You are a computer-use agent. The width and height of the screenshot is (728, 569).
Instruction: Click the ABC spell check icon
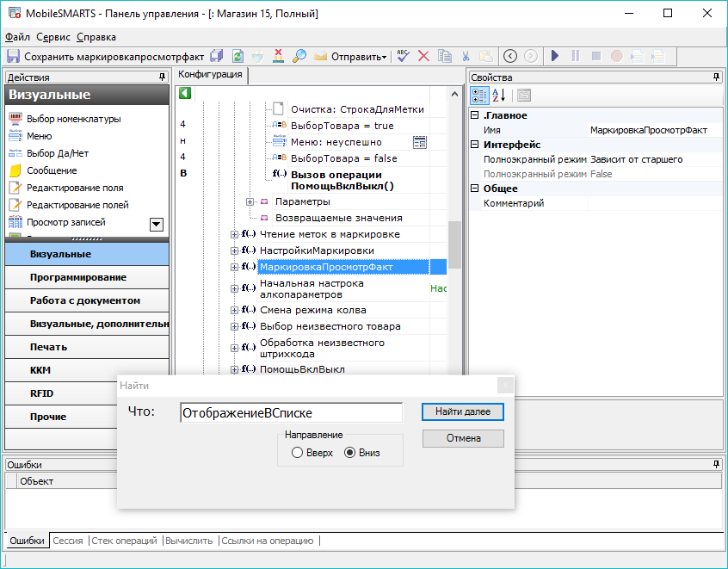click(x=403, y=56)
